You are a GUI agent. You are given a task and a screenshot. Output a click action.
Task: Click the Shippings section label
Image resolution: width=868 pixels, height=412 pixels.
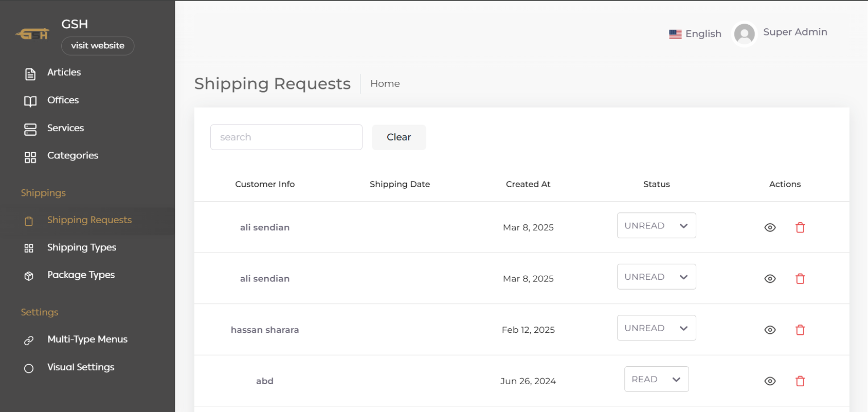tap(43, 193)
